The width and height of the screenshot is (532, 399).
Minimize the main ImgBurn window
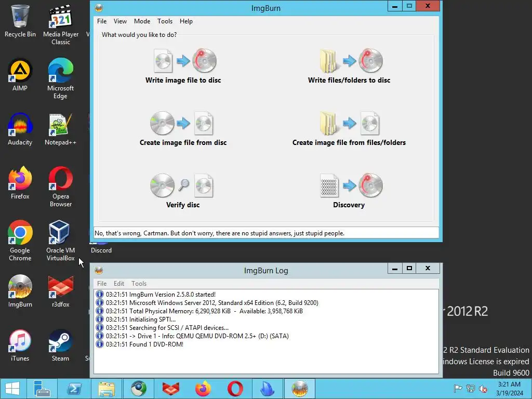[395, 6]
